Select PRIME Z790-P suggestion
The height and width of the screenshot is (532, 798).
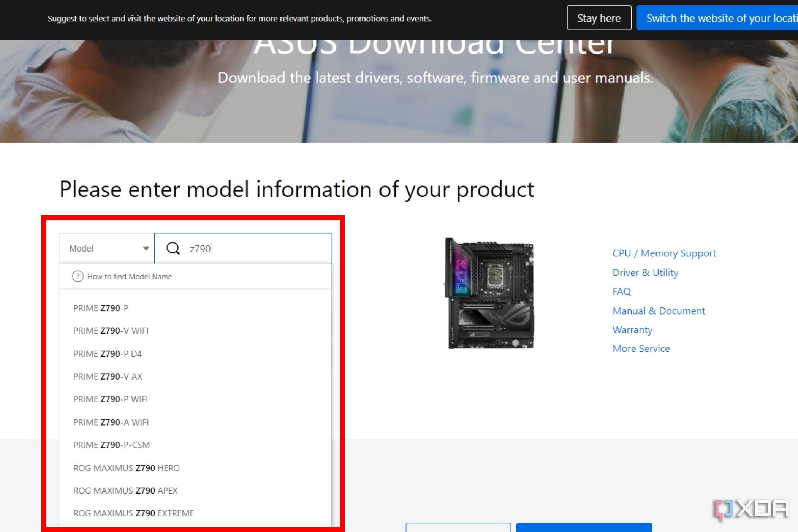tap(101, 308)
